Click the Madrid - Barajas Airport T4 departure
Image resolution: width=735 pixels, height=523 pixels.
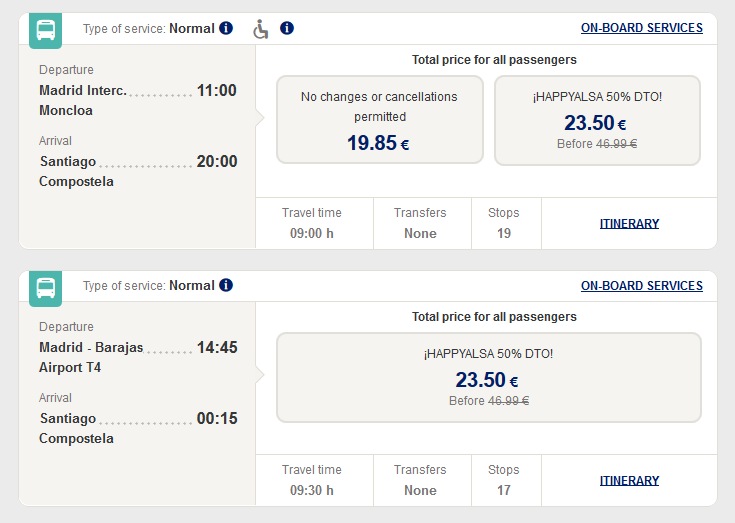(91, 357)
